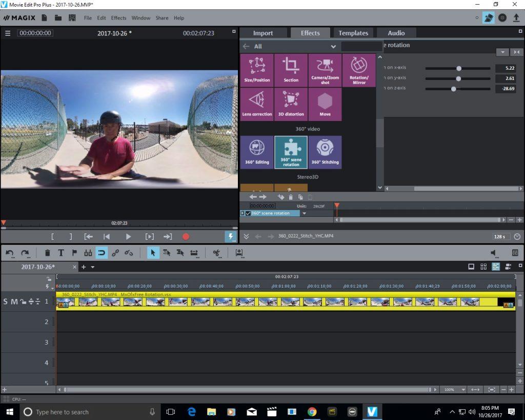Screen dimensions: 525x420
Task: Open the 360° Stitching effect
Action: (325, 152)
